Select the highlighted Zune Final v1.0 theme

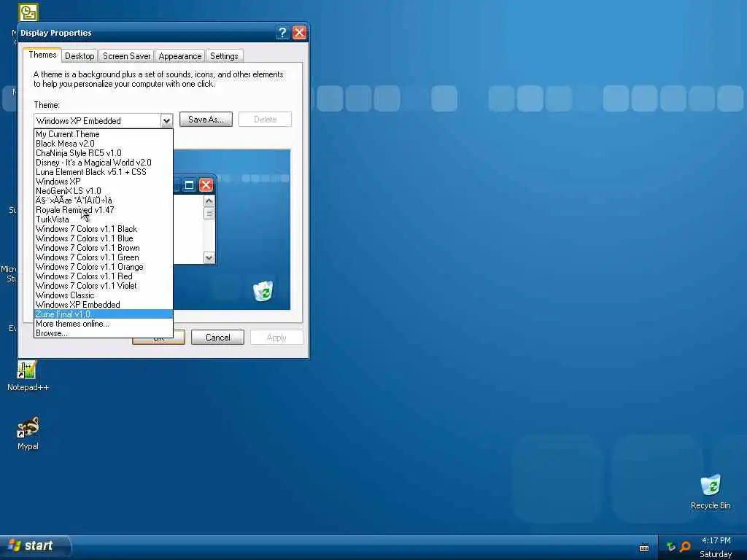[x=104, y=314]
